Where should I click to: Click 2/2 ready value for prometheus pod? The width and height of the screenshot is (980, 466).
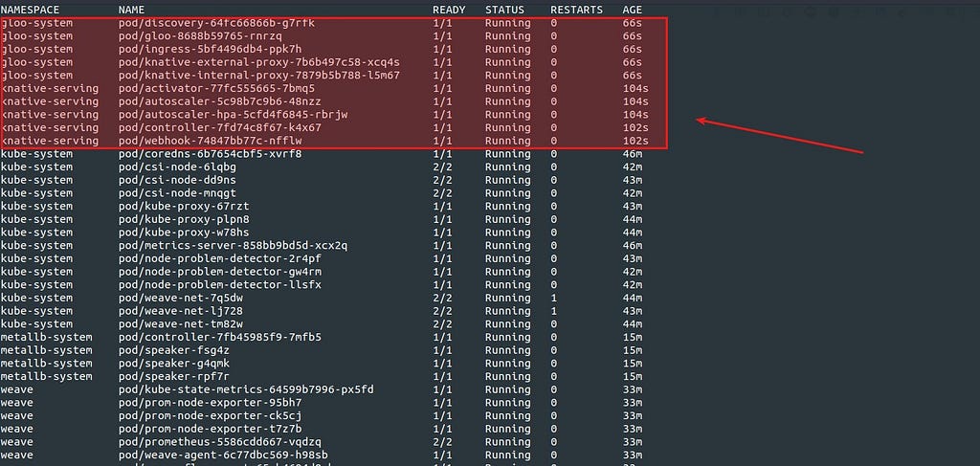click(x=442, y=443)
